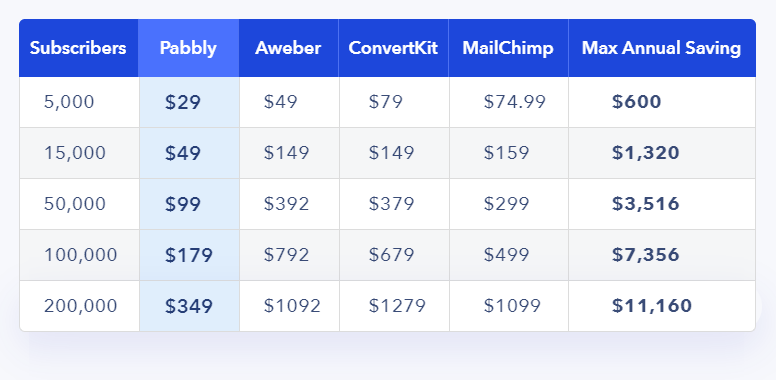The width and height of the screenshot is (776, 380).
Task: Click the Pabbly column header
Action: (x=188, y=48)
